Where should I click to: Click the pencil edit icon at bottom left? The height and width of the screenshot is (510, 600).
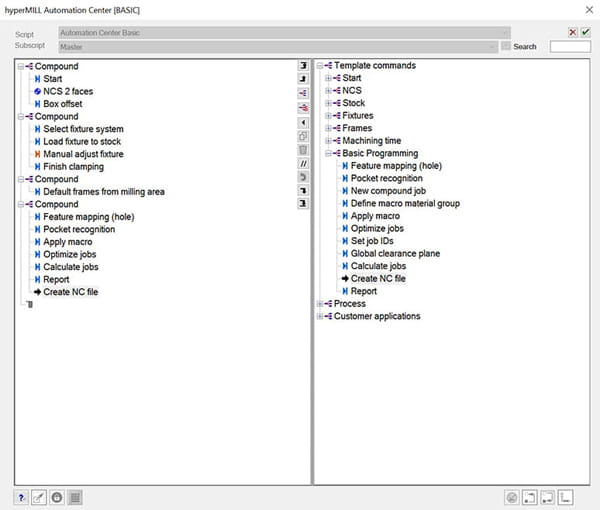point(39,498)
